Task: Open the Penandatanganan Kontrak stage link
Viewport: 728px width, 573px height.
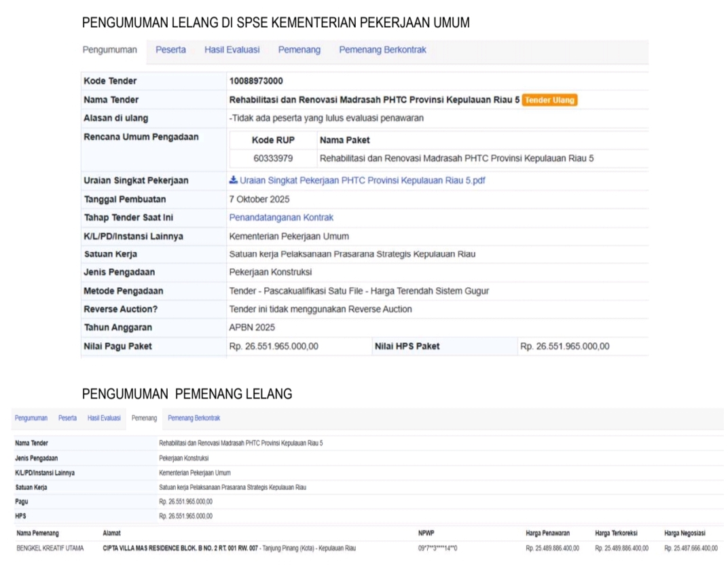Action: pos(281,217)
